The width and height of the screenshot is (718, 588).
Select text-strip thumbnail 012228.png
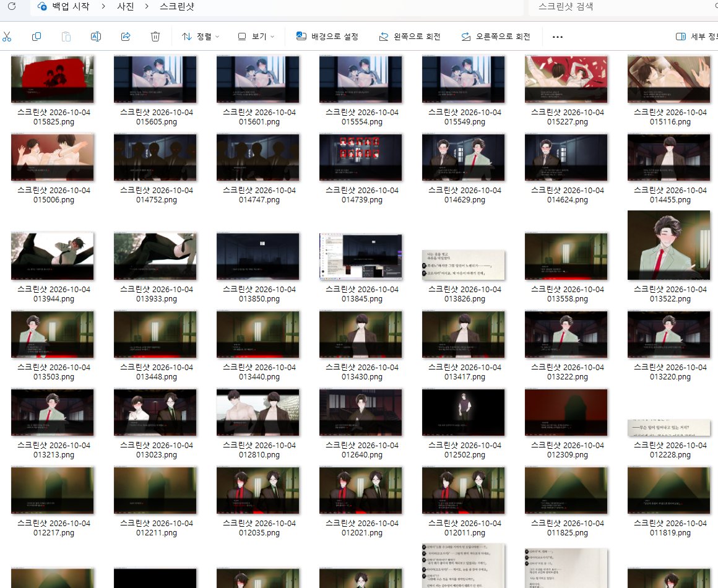click(x=668, y=428)
